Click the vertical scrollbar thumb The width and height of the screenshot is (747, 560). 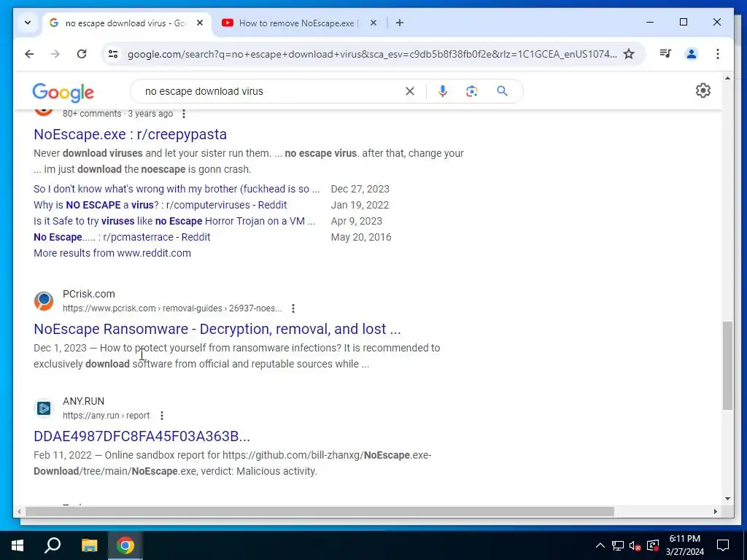point(727,366)
